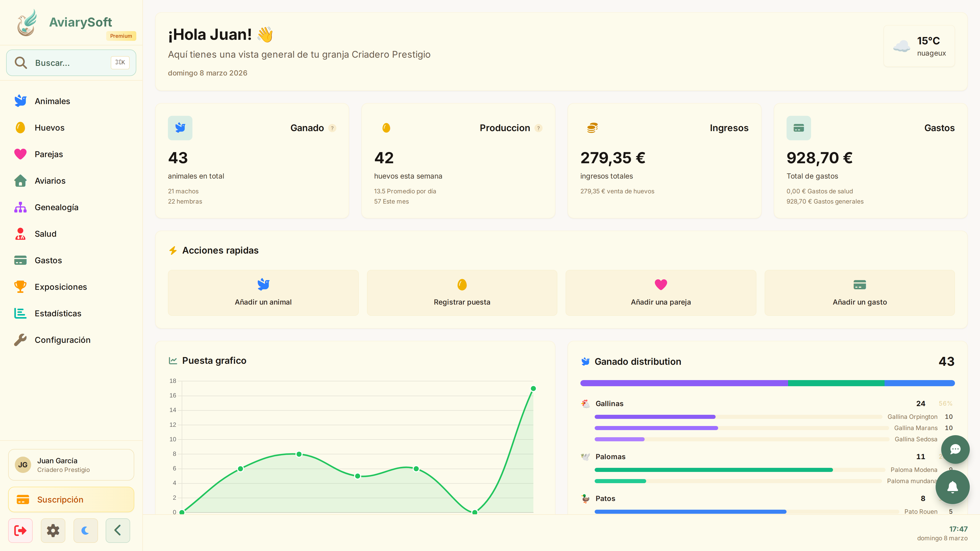Open the Suscripción panel
The width and height of the screenshot is (980, 551).
click(x=71, y=499)
